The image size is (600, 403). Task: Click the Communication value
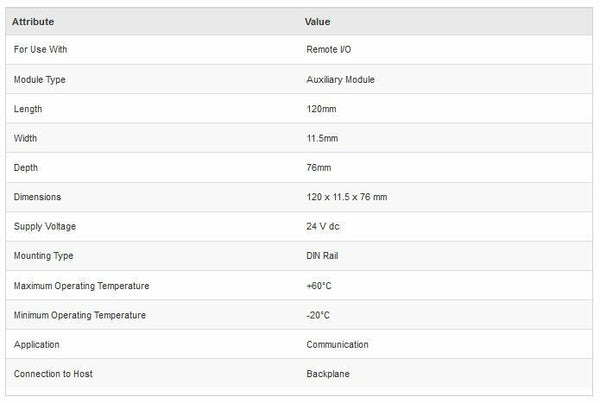[337, 344]
